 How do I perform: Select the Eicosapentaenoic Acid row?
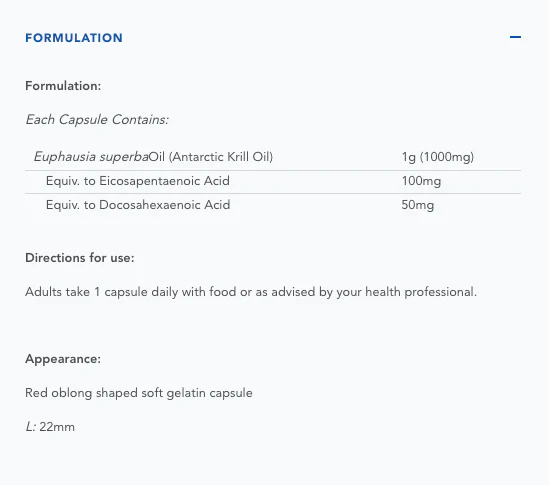pyautogui.click(x=273, y=182)
